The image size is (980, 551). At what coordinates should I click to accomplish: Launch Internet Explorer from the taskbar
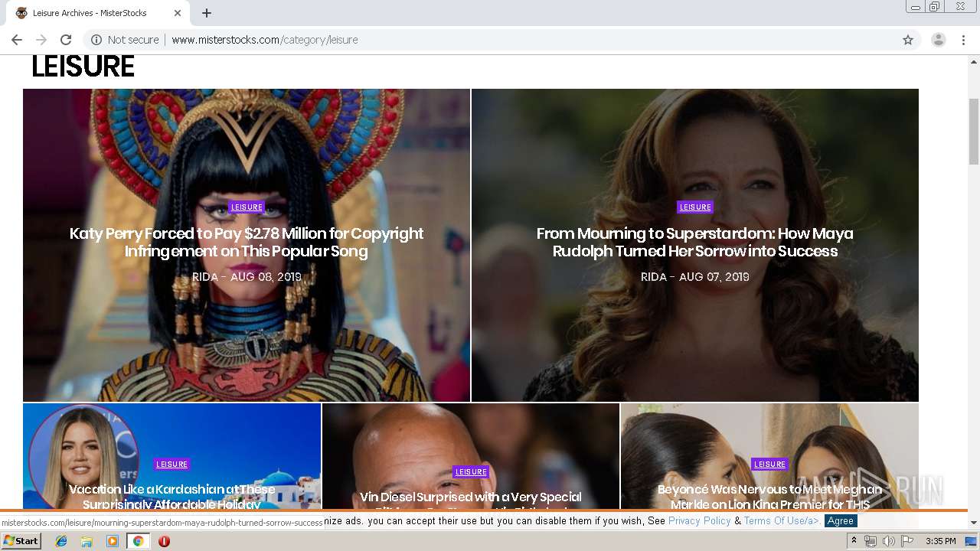tap(61, 541)
